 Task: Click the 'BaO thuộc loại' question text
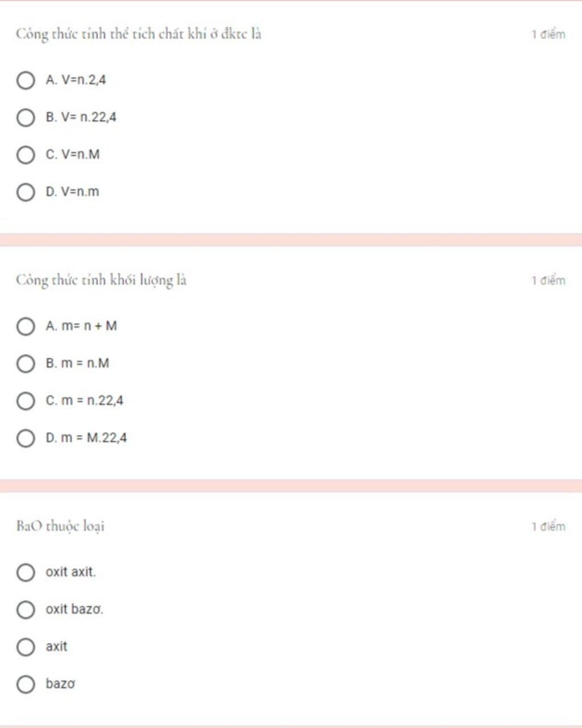point(60,526)
